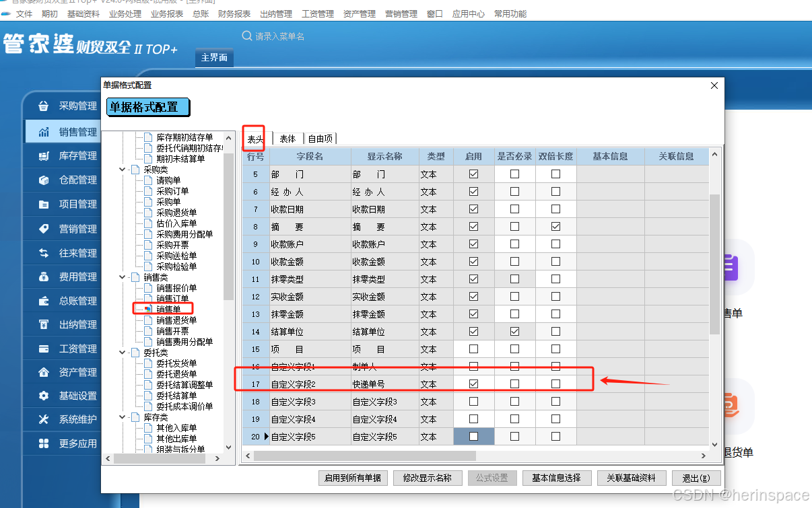
Task: Open the 总账管理 wallet icon
Action: point(44,301)
